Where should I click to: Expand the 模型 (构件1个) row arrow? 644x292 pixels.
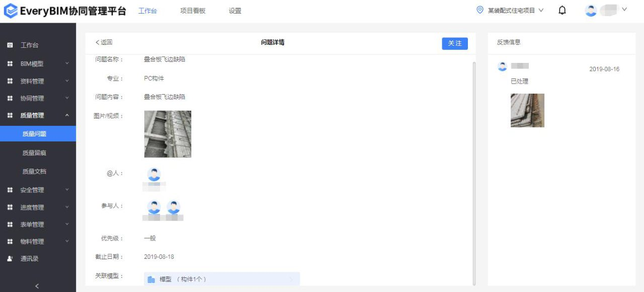[291, 279]
